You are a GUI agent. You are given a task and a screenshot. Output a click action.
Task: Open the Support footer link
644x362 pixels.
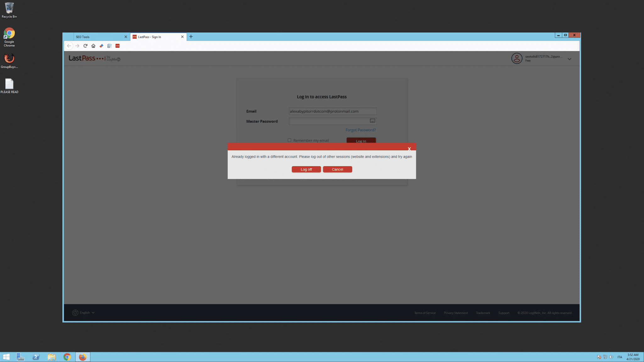(503, 313)
